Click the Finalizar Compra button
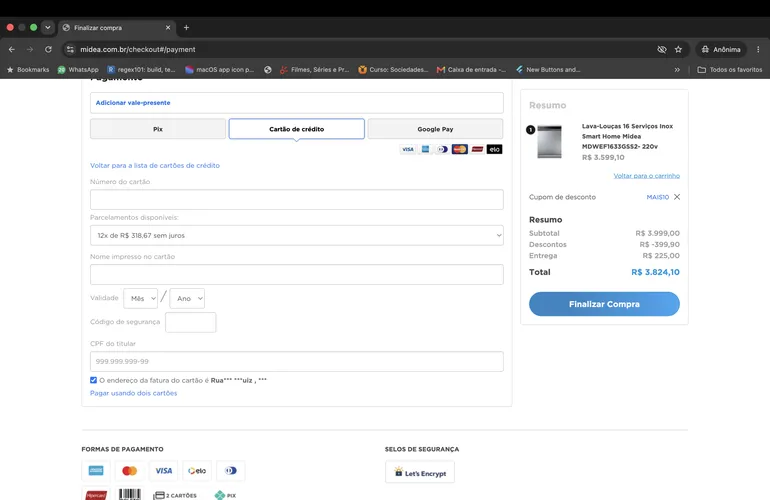This screenshot has width=770, height=500. (x=604, y=304)
